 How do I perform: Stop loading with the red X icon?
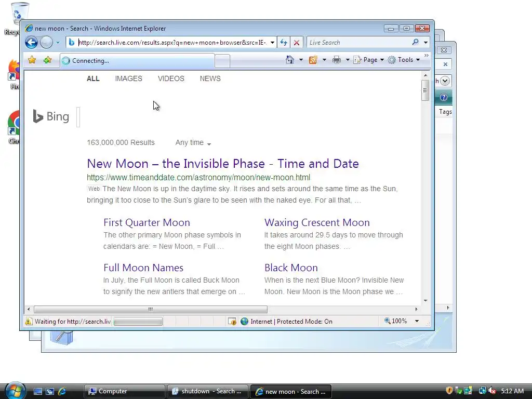[x=296, y=43]
